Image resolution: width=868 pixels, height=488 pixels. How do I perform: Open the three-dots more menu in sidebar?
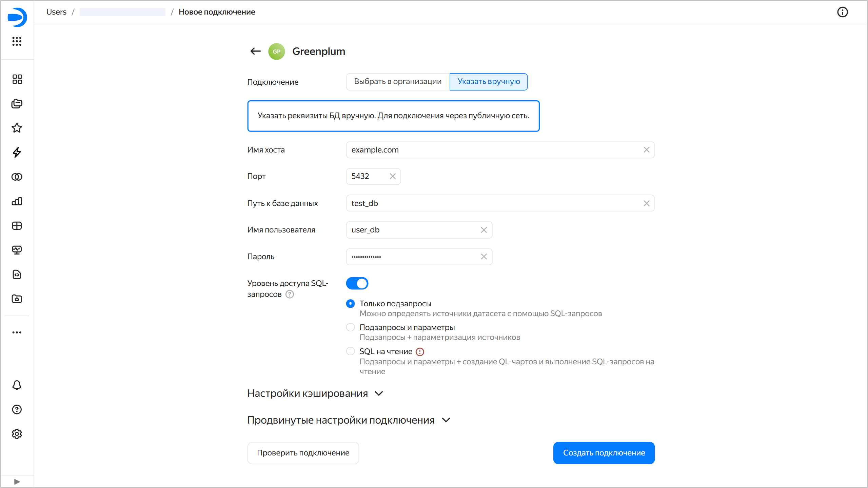pyautogui.click(x=17, y=332)
